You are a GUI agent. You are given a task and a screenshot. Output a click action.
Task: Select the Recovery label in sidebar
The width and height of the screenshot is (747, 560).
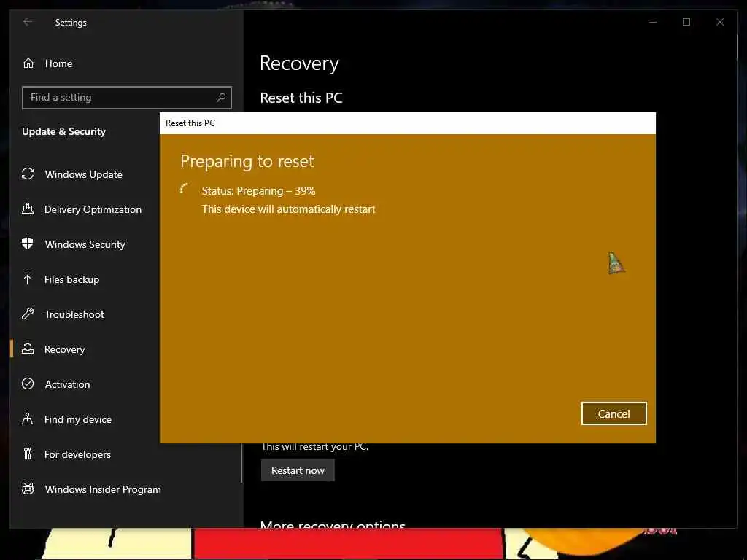coord(65,349)
